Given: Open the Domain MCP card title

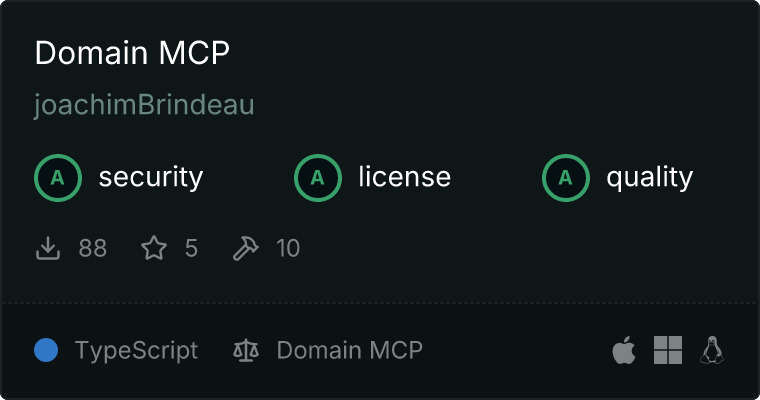Looking at the screenshot, I should [x=132, y=53].
